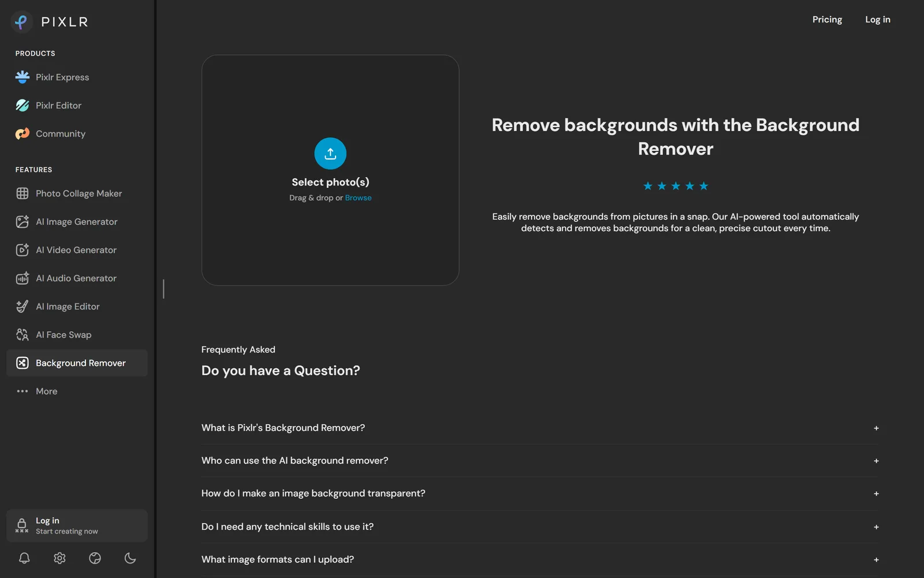
Task: Open the language globe icon
Action: coord(95,558)
